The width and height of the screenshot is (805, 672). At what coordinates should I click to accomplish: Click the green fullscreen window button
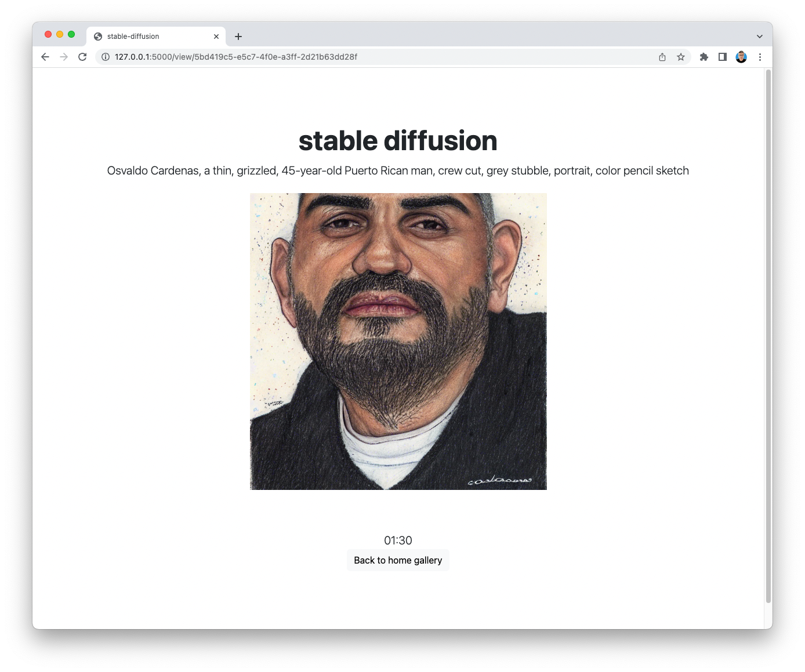(71, 34)
